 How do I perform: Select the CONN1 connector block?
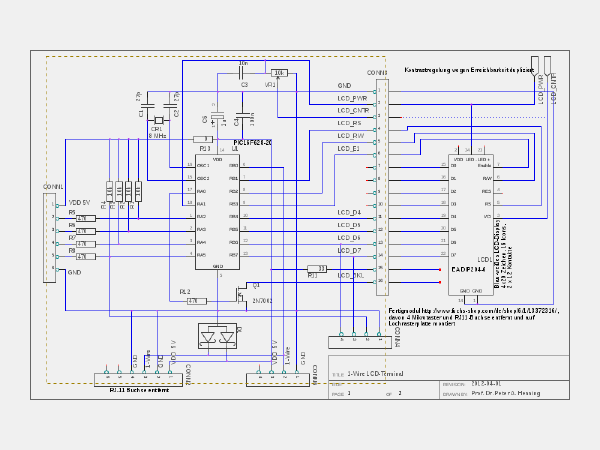pyautogui.click(x=49, y=238)
